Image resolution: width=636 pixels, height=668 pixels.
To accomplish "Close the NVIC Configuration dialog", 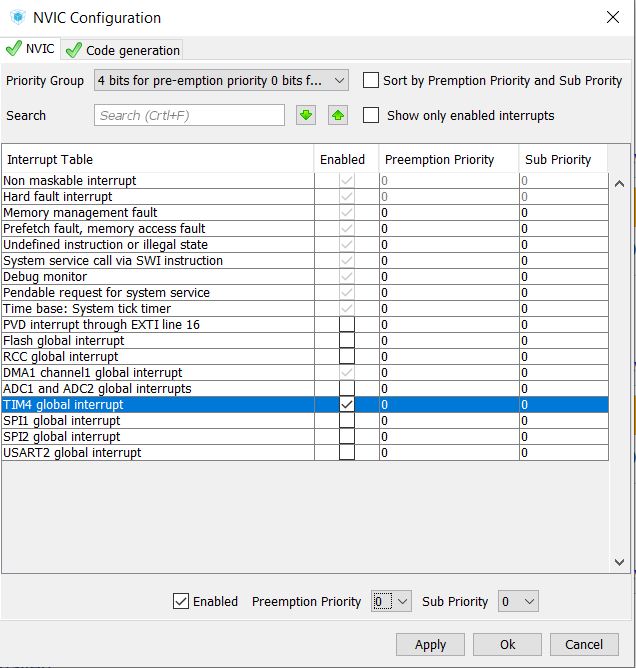I will [x=613, y=17].
